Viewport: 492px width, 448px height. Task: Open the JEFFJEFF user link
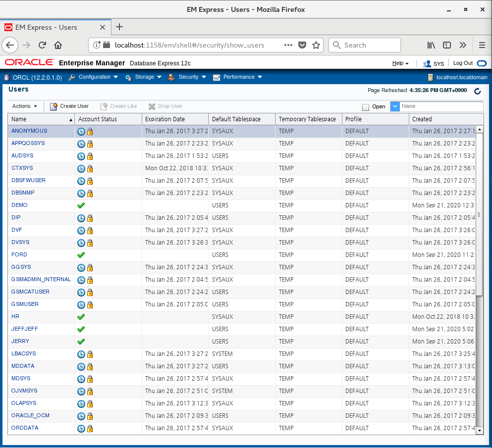coord(24,329)
